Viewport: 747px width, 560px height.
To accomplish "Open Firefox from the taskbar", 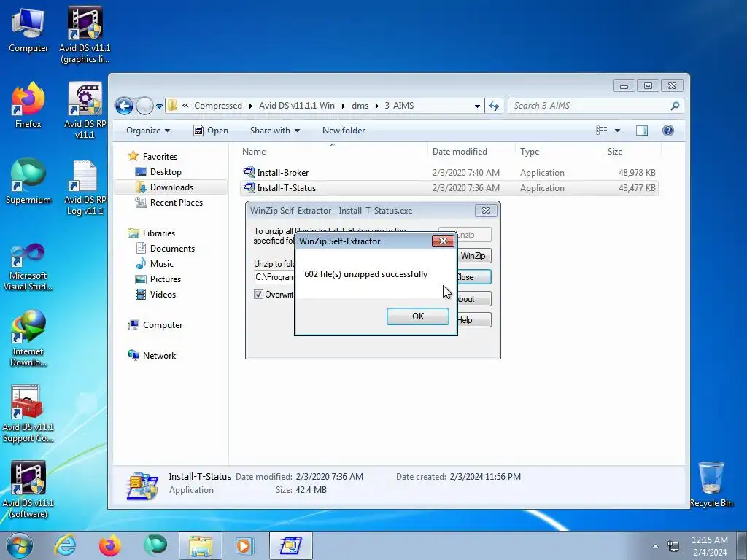I will [110, 545].
